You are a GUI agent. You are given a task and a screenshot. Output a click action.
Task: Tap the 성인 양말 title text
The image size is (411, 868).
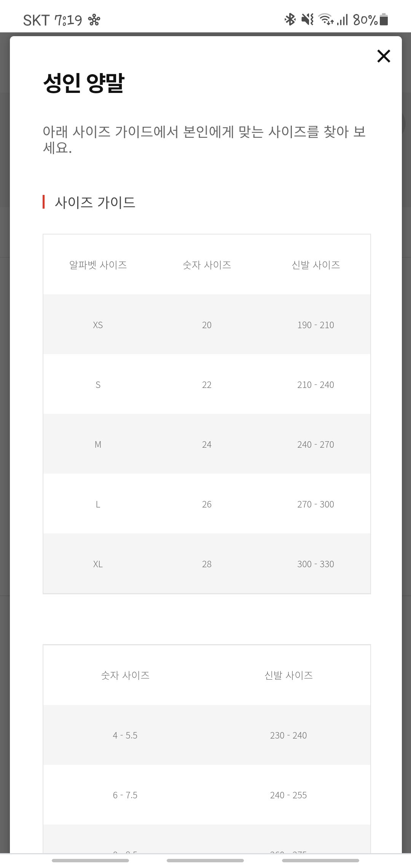pyautogui.click(x=84, y=83)
